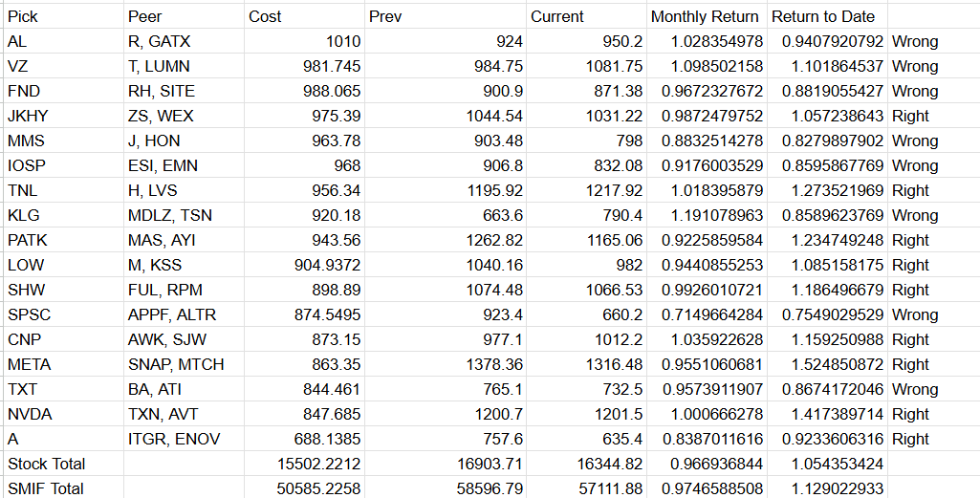Select peer cell 'TXN, AVT'
Viewport: 980px width, 498px height.
click(x=184, y=414)
